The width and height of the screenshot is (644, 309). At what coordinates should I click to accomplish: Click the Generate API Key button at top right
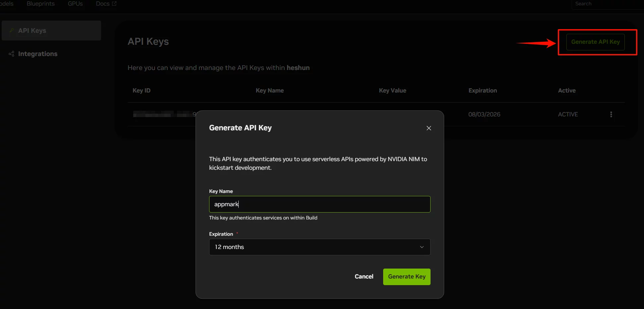point(595,42)
